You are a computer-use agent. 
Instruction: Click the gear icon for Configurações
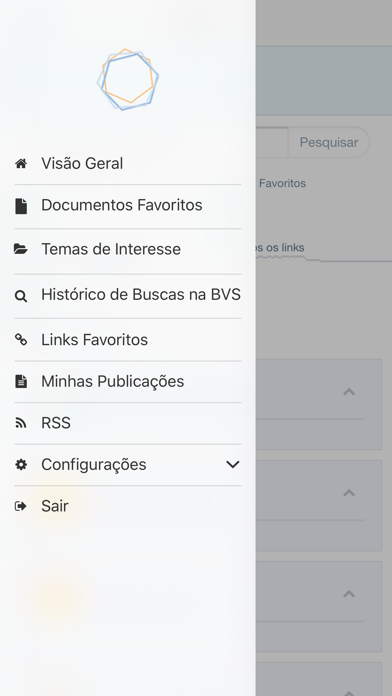(x=21, y=465)
